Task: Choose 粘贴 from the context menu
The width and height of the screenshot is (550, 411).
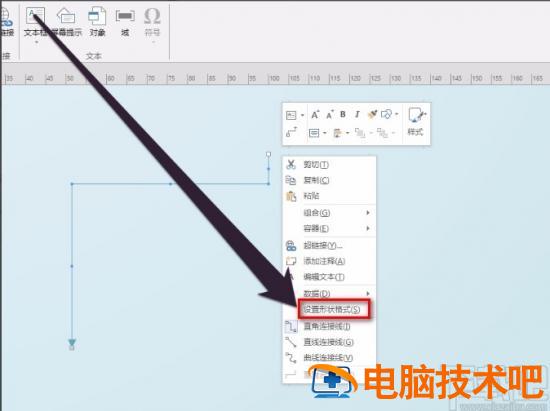Action: click(329, 196)
